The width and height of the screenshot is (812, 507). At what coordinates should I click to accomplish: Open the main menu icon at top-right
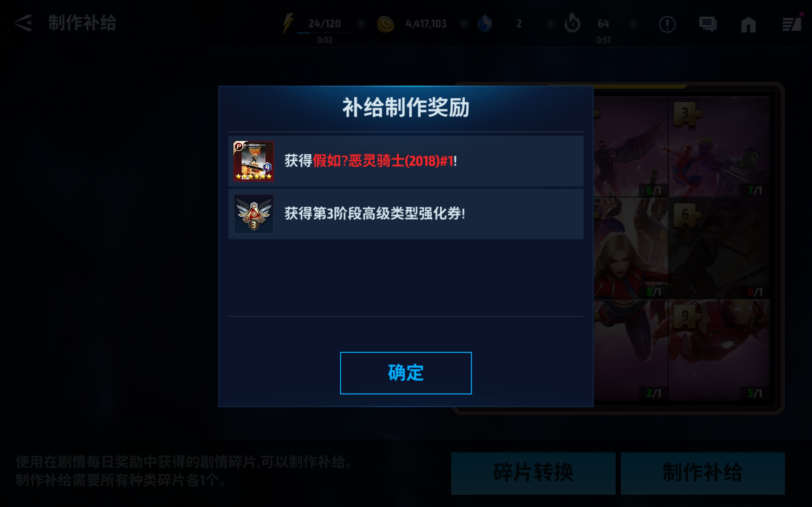click(792, 24)
